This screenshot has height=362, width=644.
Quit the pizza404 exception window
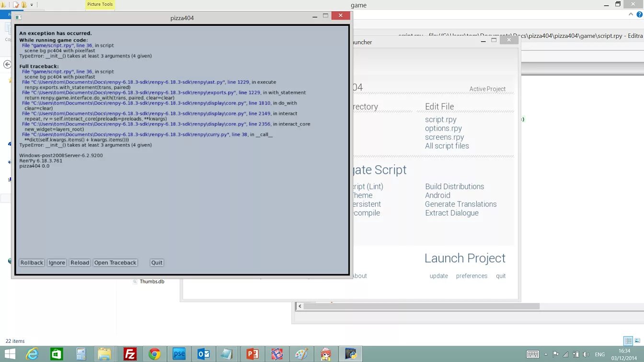(157, 262)
